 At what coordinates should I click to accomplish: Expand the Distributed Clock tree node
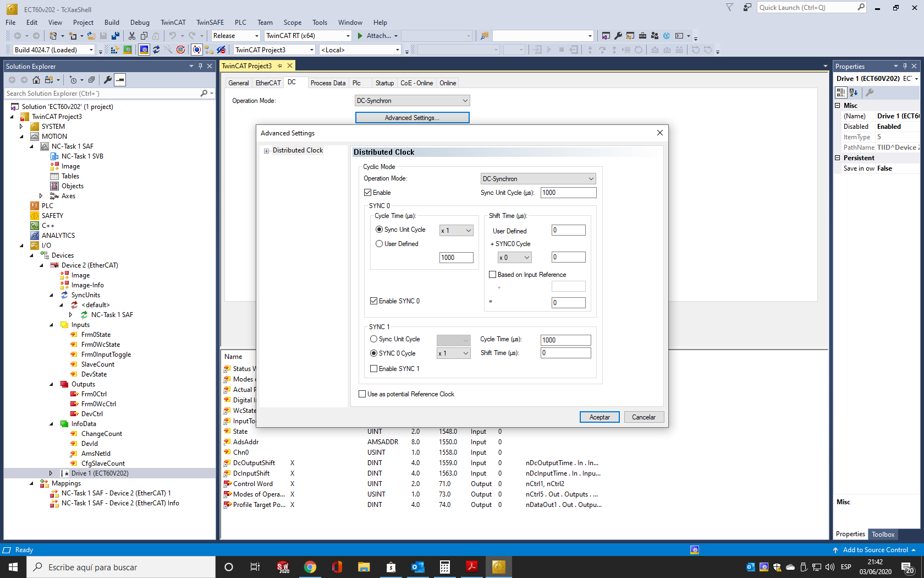click(x=267, y=151)
